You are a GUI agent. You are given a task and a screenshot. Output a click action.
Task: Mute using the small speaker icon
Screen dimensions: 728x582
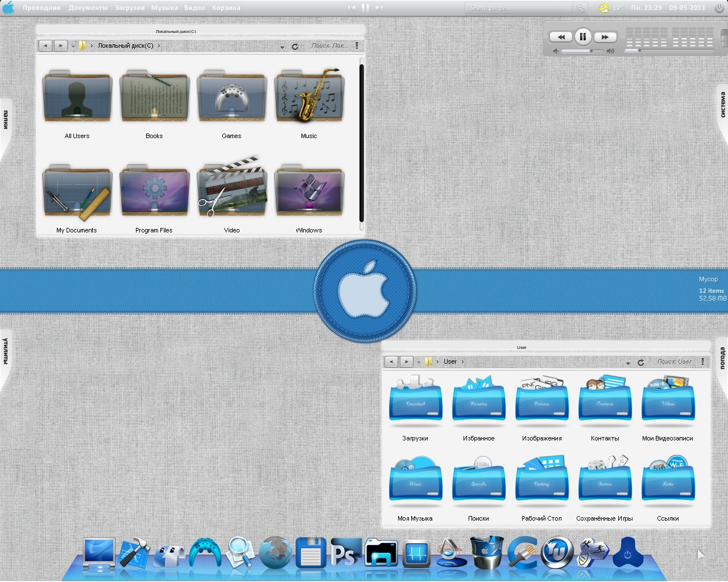pyautogui.click(x=556, y=51)
